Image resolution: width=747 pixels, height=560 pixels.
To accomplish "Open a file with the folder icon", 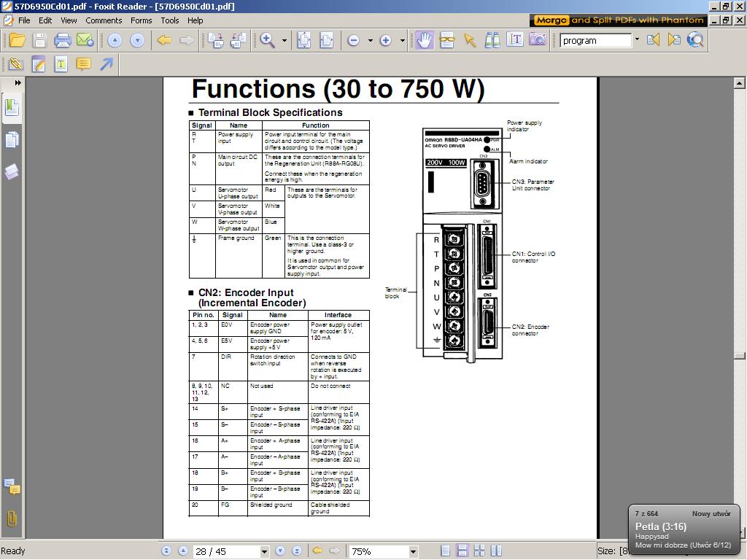I will point(18,40).
